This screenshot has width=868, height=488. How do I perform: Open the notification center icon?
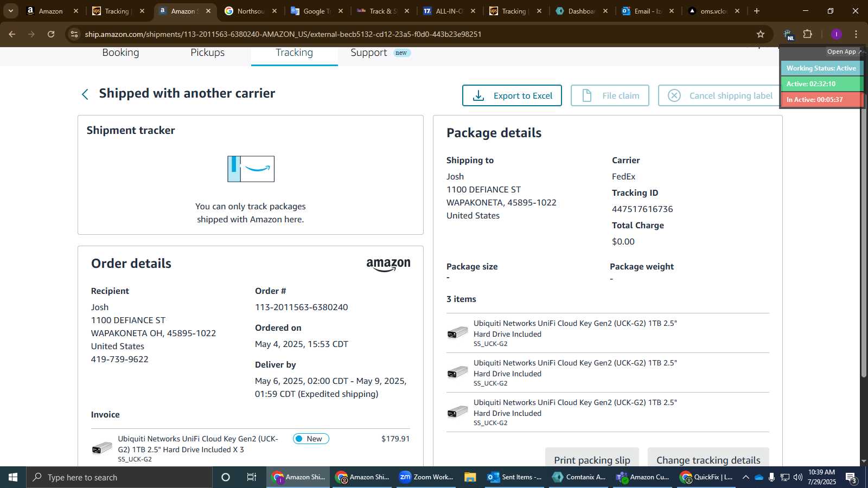851,478
